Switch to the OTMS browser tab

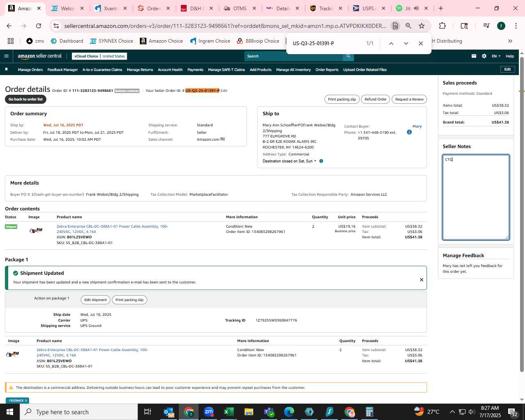240,8
